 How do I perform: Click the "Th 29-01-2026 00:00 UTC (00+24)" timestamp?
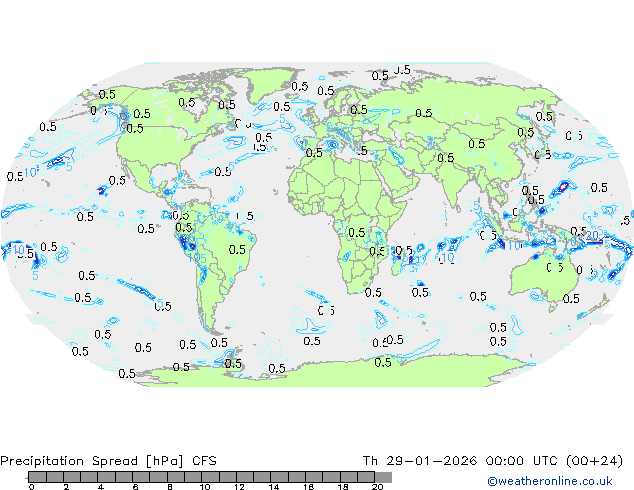click(493, 461)
